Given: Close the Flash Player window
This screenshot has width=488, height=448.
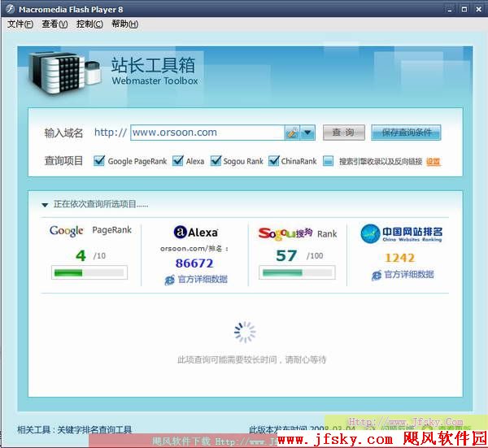Looking at the screenshot, I should click(x=479, y=9).
